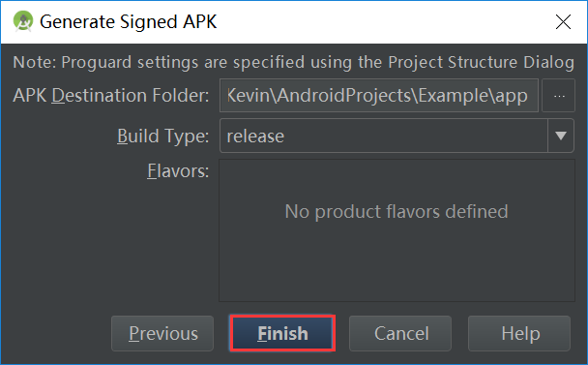Click the 'Example\app' end of destination path
This screenshot has height=365, width=588.
click(x=473, y=96)
